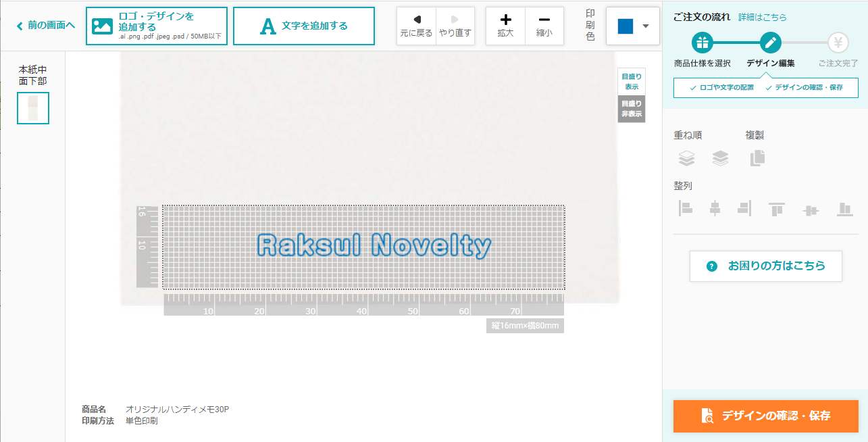This screenshot has height=442, width=868.
Task: Click the 単色印刷 printing method value
Action: (x=142, y=421)
